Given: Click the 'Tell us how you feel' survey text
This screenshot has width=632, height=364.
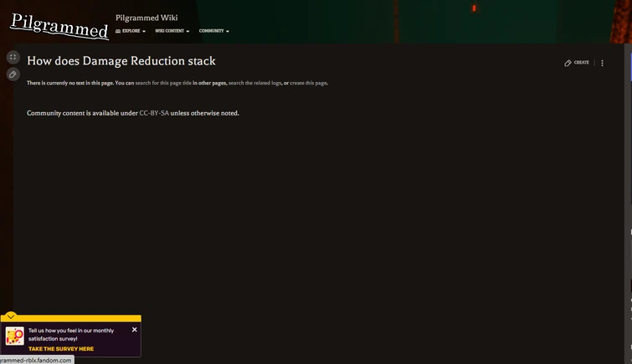Looking at the screenshot, I should [71, 335].
